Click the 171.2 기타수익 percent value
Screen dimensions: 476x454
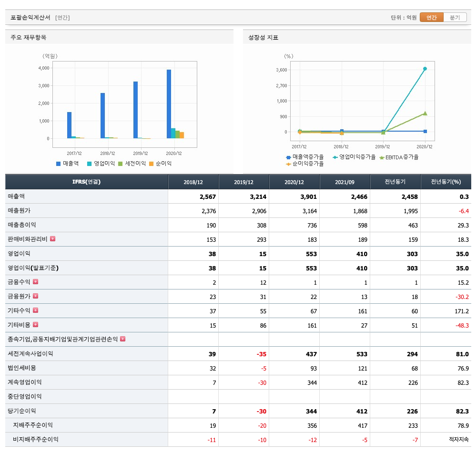coord(461,311)
